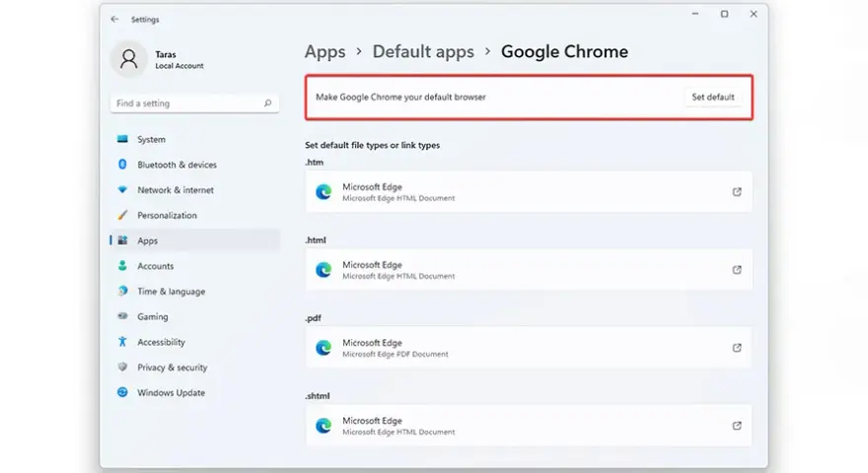868x473 pixels.
Task: Open System settings in sidebar
Action: pyautogui.click(x=195, y=139)
